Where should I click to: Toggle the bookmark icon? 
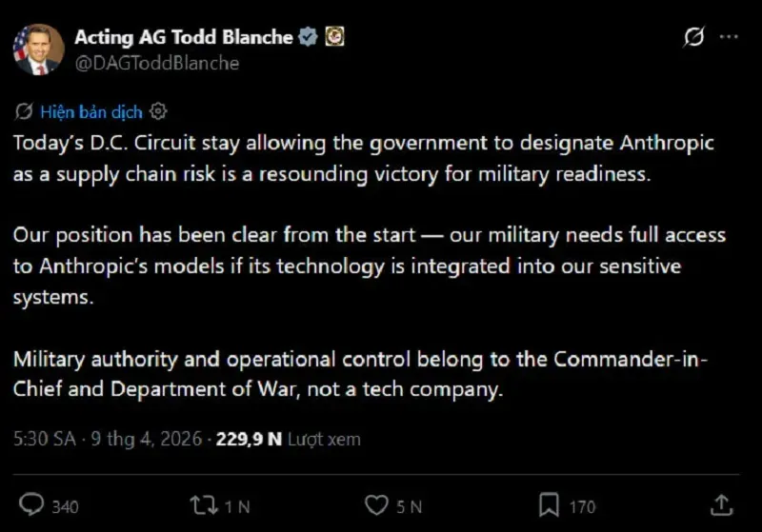click(549, 503)
